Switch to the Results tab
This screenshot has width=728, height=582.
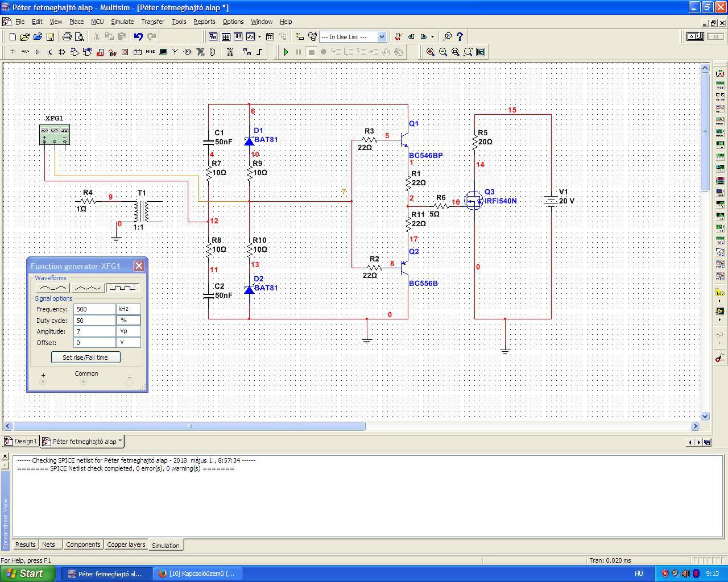[x=25, y=544]
